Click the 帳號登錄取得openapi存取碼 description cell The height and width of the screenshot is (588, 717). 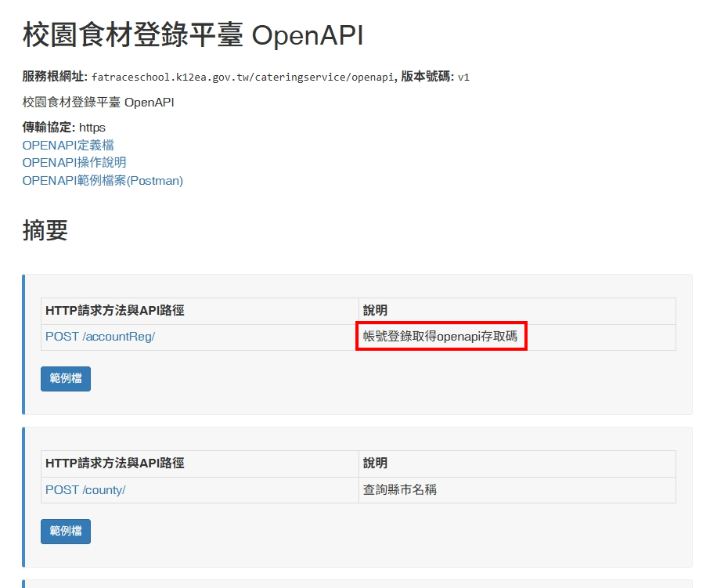(441, 337)
